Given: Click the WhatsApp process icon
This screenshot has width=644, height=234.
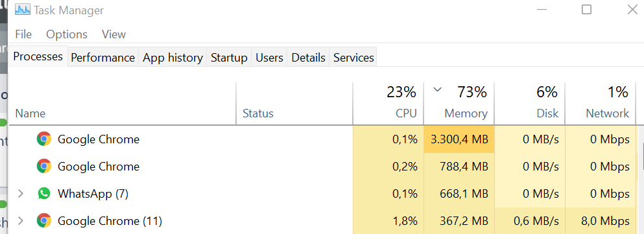Looking at the screenshot, I should (44, 193).
